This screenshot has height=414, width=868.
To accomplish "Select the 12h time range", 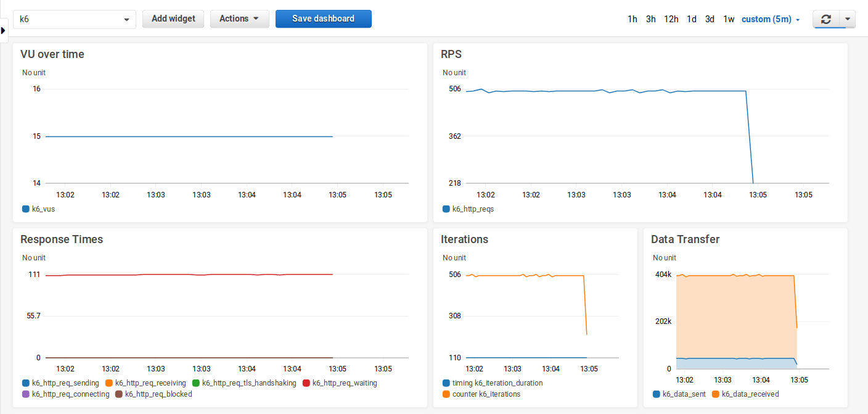I will click(671, 19).
